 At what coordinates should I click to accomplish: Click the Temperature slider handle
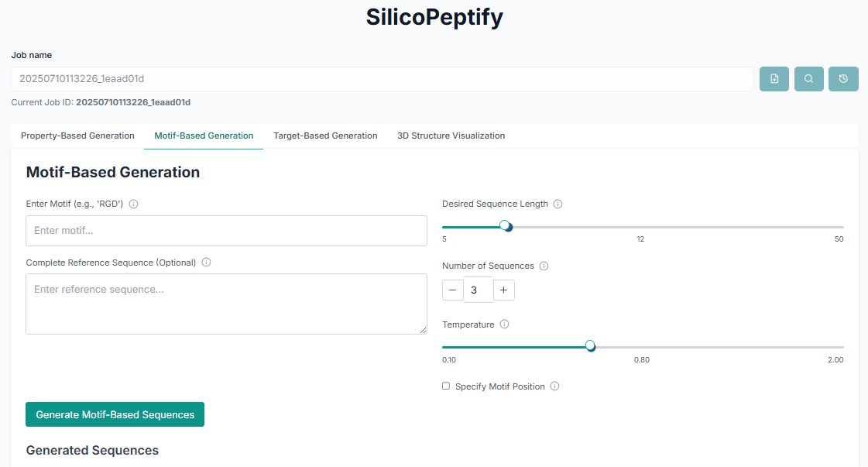(590, 345)
